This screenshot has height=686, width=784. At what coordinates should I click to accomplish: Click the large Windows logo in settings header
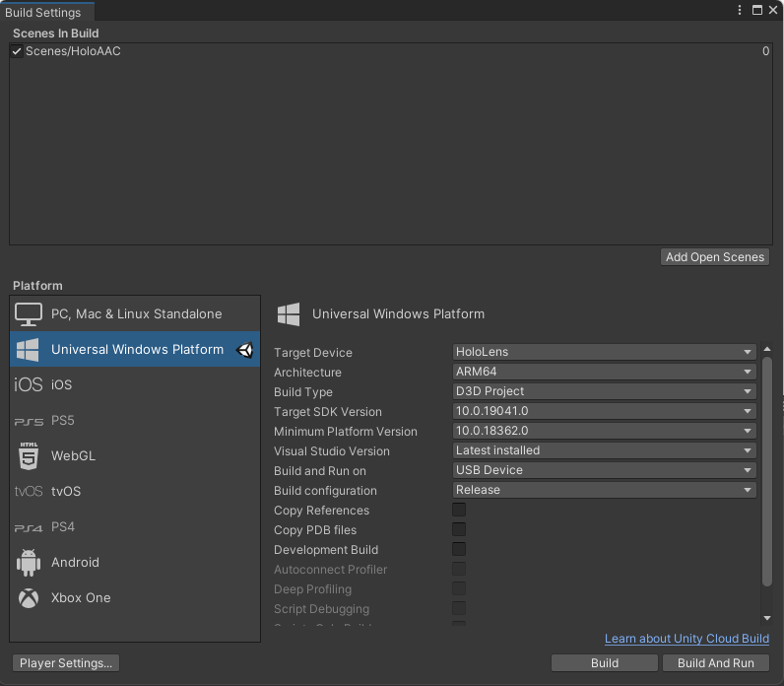point(289,314)
